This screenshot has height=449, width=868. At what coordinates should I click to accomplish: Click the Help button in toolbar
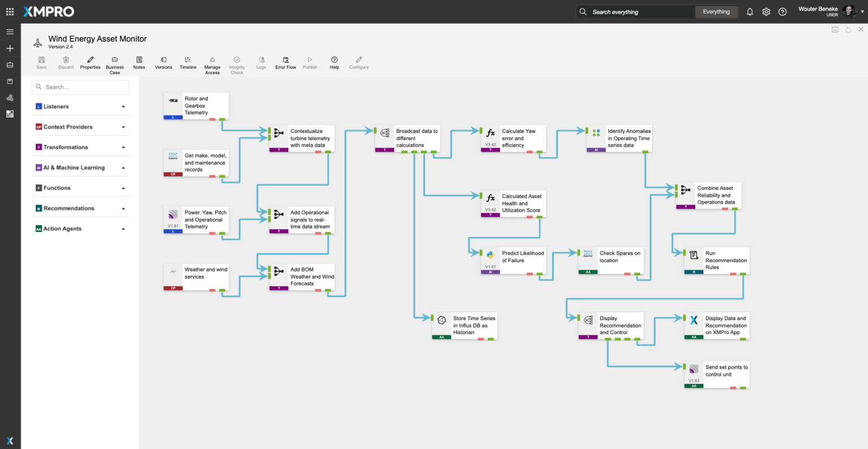pyautogui.click(x=335, y=62)
